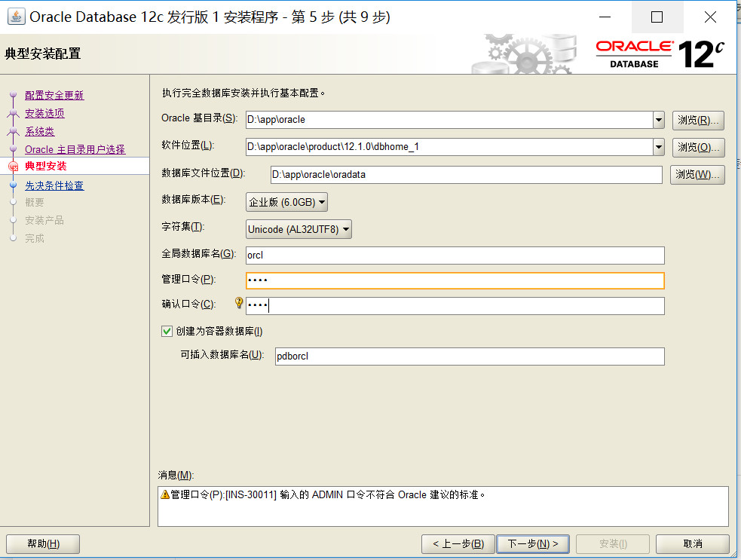This screenshot has height=560, width=741.
Task: Focus the Oracle 基目录 path field
Action: [x=449, y=120]
